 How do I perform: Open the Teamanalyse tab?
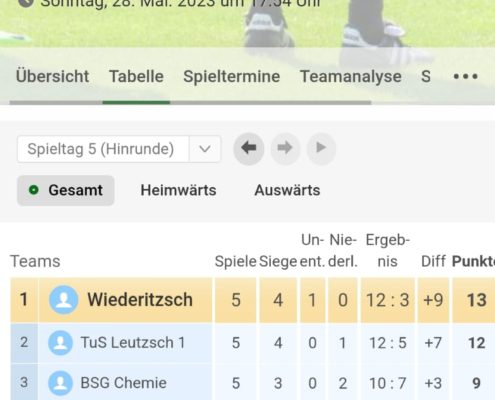coord(351,77)
